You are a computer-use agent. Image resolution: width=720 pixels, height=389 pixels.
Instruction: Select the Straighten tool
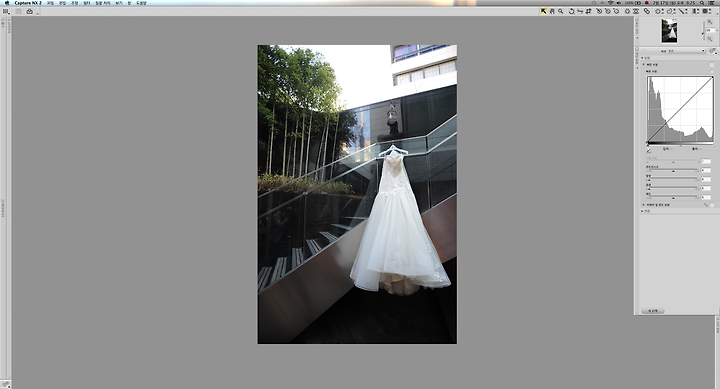(580, 11)
